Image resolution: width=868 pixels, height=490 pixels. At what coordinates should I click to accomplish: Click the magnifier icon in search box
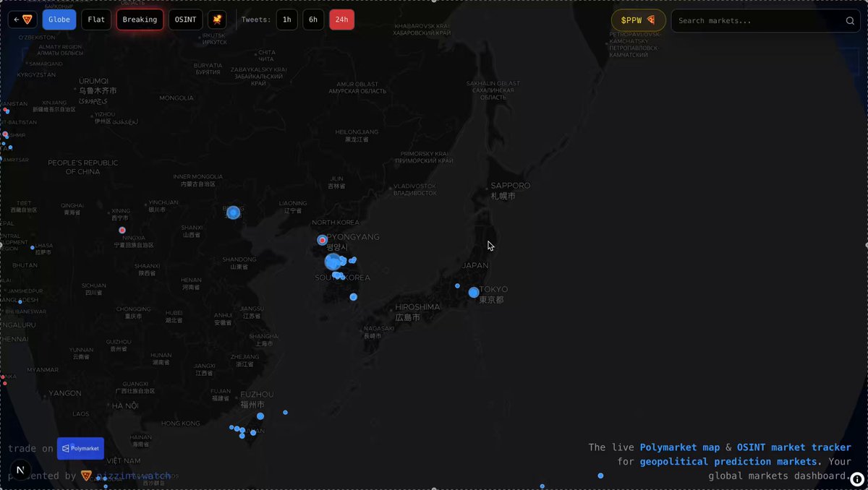(x=850, y=21)
